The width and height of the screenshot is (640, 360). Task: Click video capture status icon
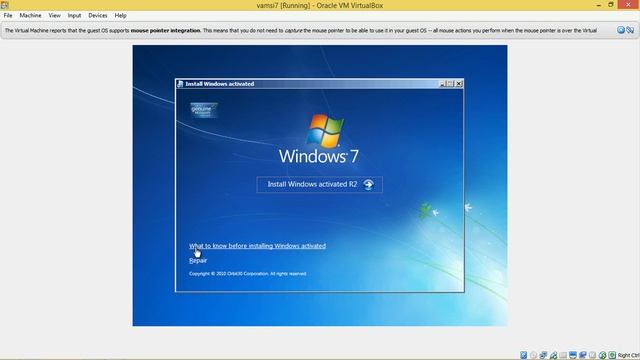583,355
